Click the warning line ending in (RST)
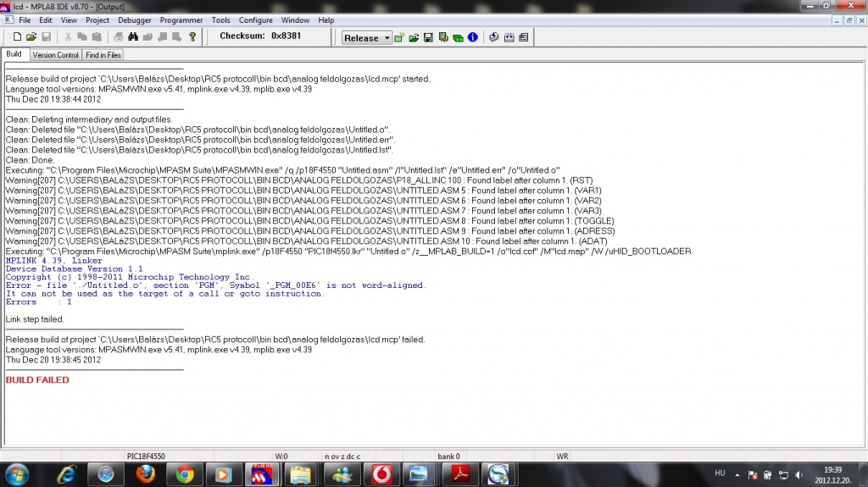 pyautogui.click(x=299, y=180)
